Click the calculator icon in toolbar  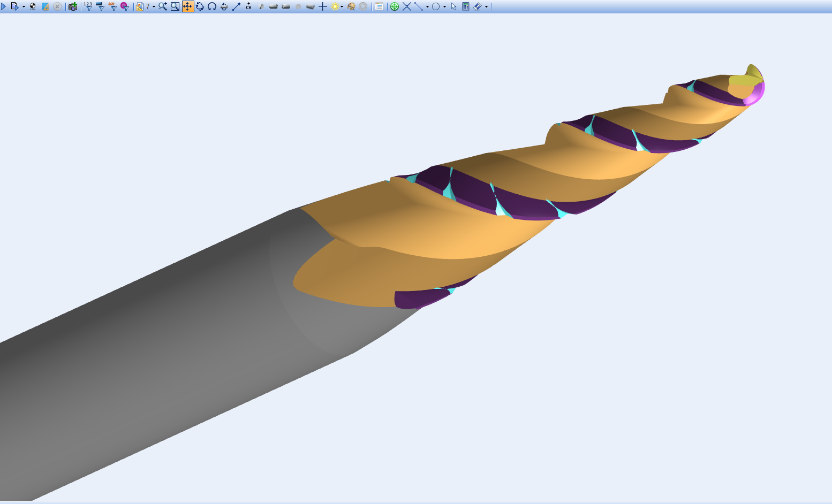tap(466, 6)
